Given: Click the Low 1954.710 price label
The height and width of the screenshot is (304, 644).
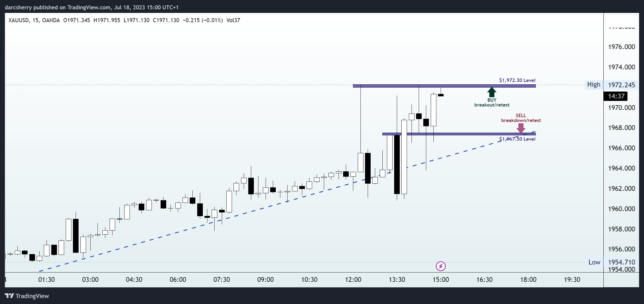Looking at the screenshot, I should tap(612, 262).
